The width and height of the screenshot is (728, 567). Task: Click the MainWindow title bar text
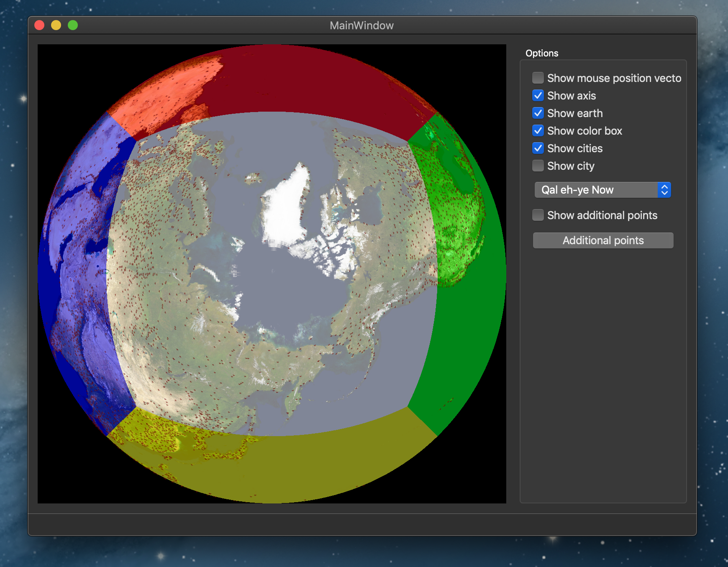tap(361, 26)
